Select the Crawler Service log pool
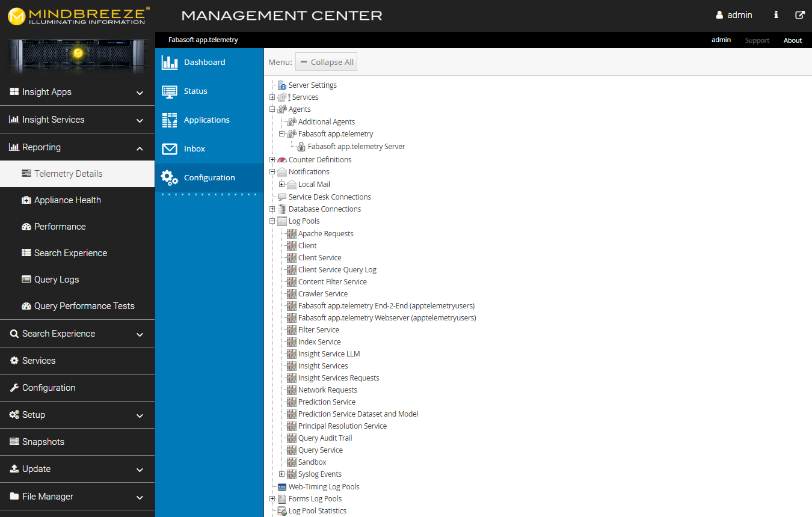The image size is (812, 517). [x=323, y=294]
